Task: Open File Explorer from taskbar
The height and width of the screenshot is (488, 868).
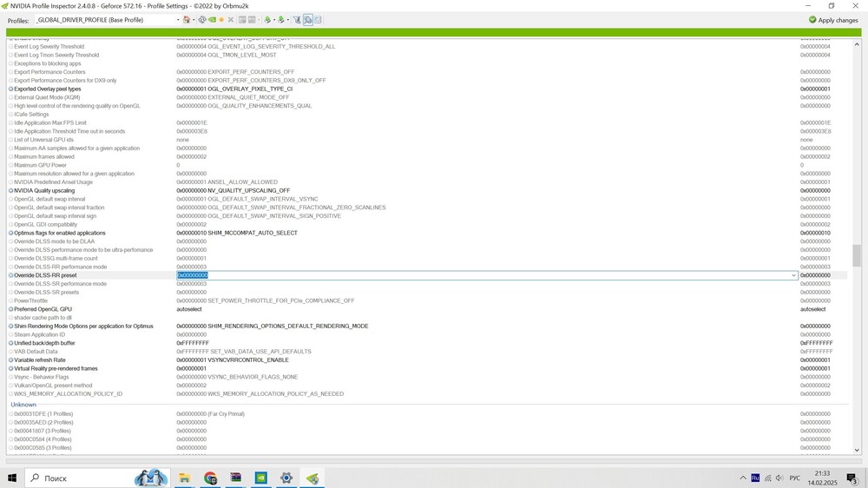Action: click(184, 478)
